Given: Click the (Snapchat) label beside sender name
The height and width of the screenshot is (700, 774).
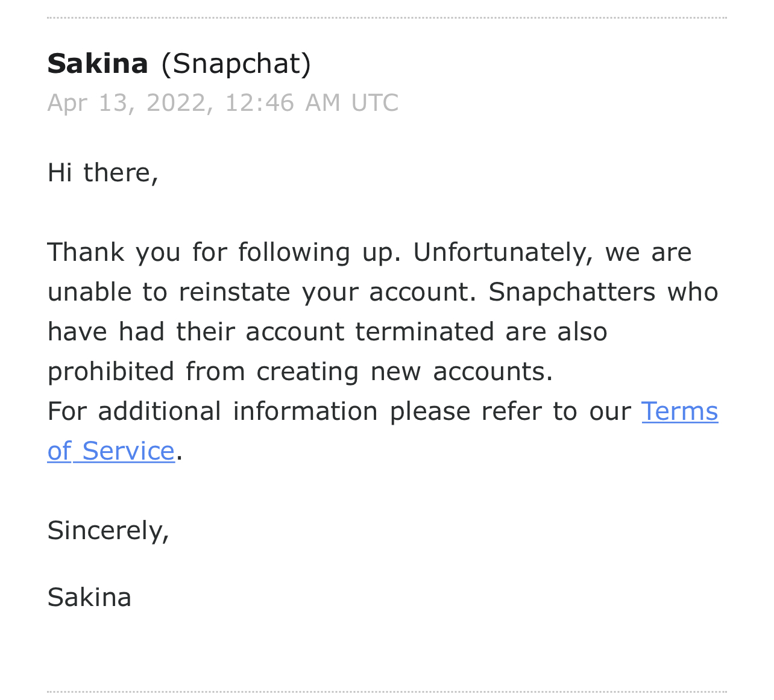Looking at the screenshot, I should point(236,64).
